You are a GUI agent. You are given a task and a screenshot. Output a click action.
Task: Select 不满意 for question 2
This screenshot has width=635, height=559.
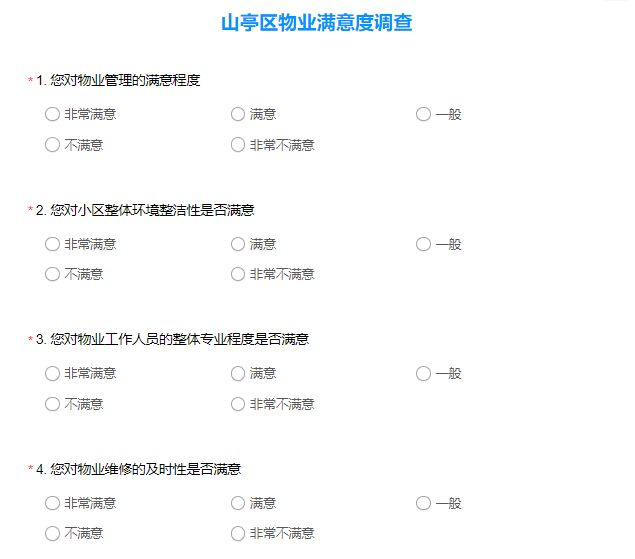(52, 274)
